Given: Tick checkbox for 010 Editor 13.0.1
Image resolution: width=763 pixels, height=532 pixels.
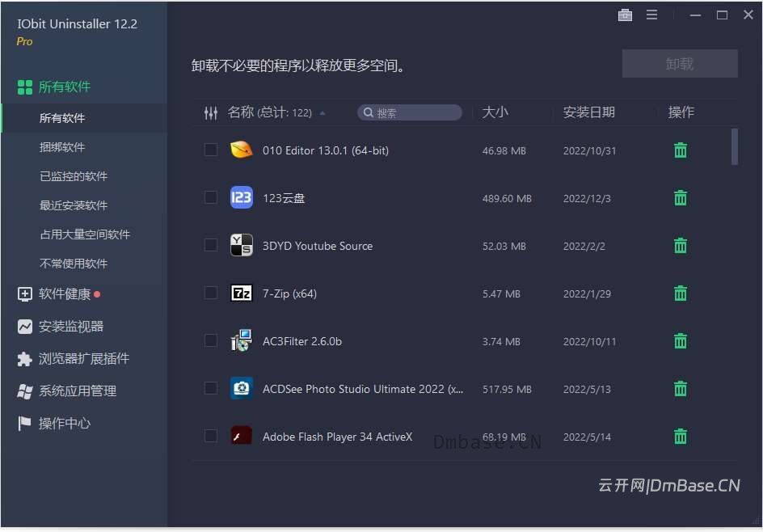Looking at the screenshot, I should coord(211,150).
